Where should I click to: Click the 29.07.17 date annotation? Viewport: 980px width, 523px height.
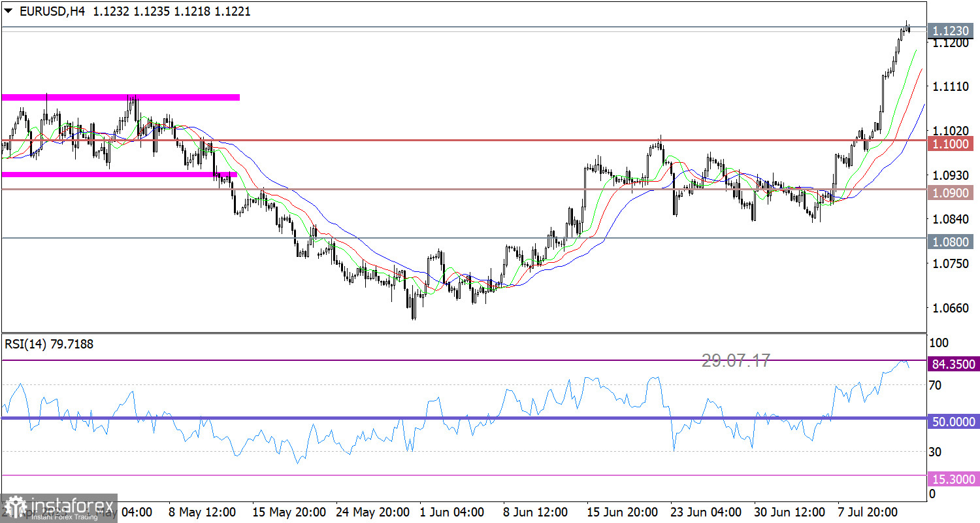pos(736,360)
